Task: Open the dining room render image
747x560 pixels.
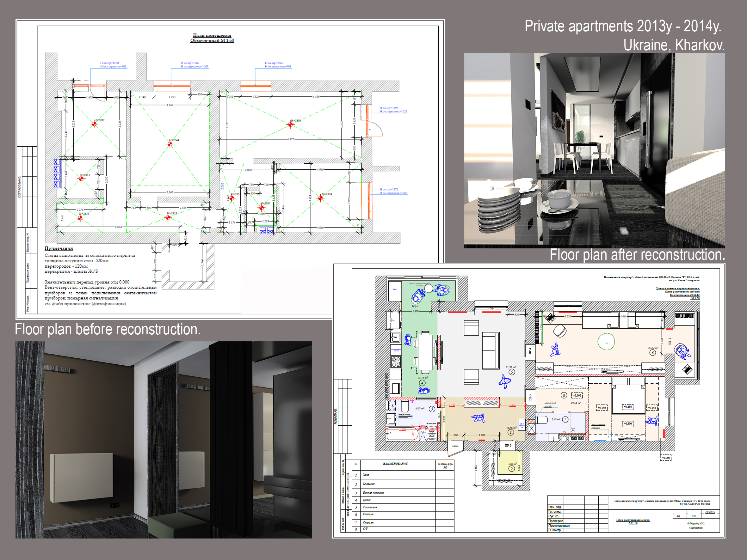Action: pos(594,150)
